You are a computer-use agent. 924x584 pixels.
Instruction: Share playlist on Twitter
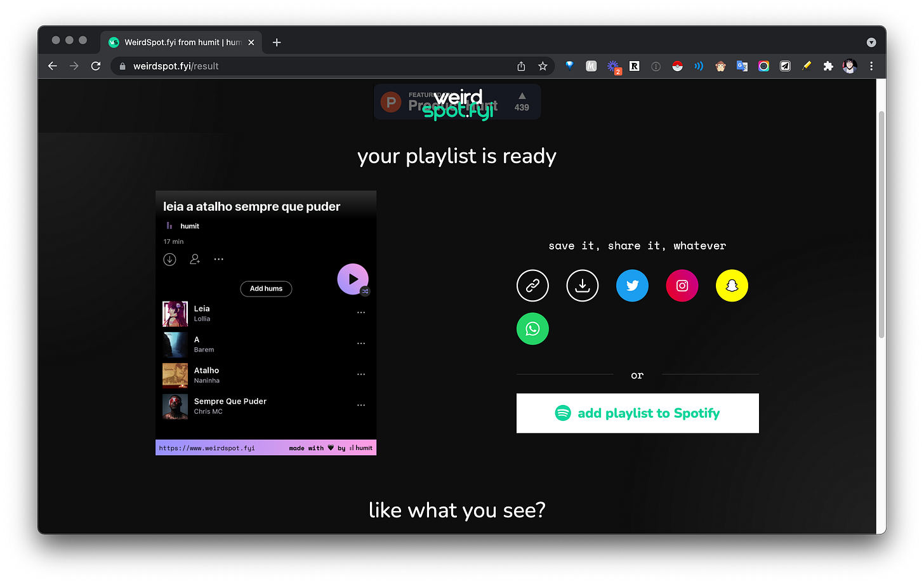[x=632, y=286]
